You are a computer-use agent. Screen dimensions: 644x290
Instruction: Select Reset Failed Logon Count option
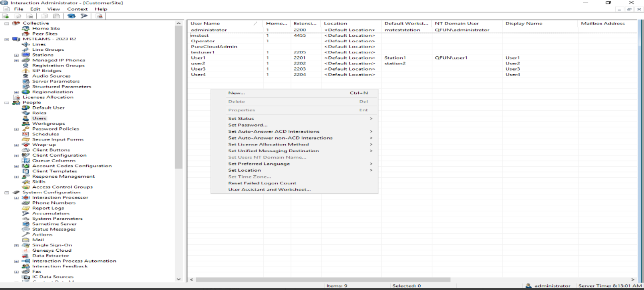pyautogui.click(x=262, y=183)
